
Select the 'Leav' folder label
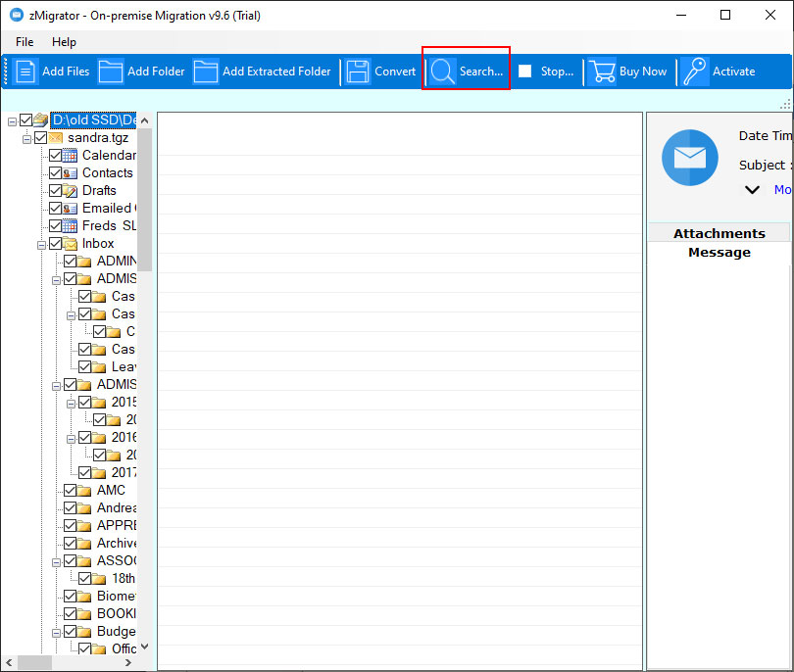124,367
